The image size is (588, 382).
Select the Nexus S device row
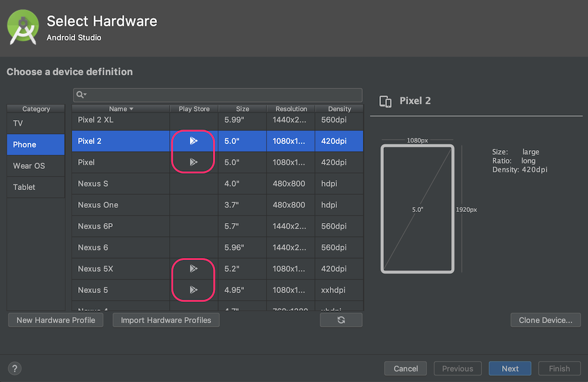coord(218,184)
